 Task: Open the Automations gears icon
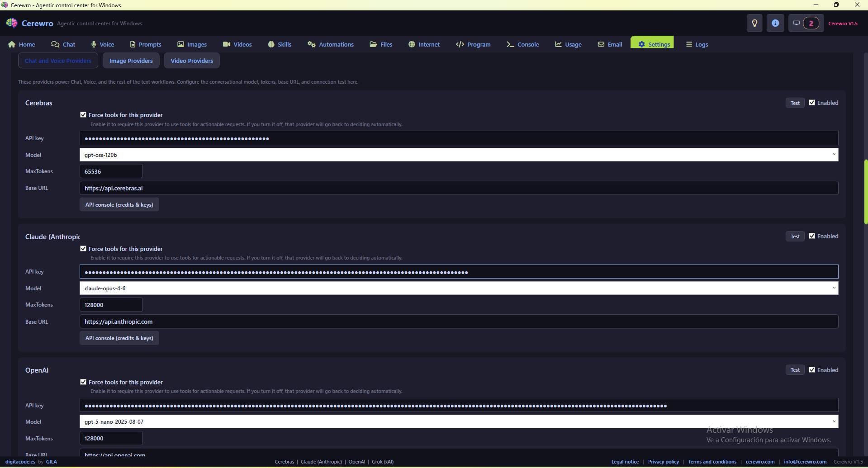click(x=312, y=44)
